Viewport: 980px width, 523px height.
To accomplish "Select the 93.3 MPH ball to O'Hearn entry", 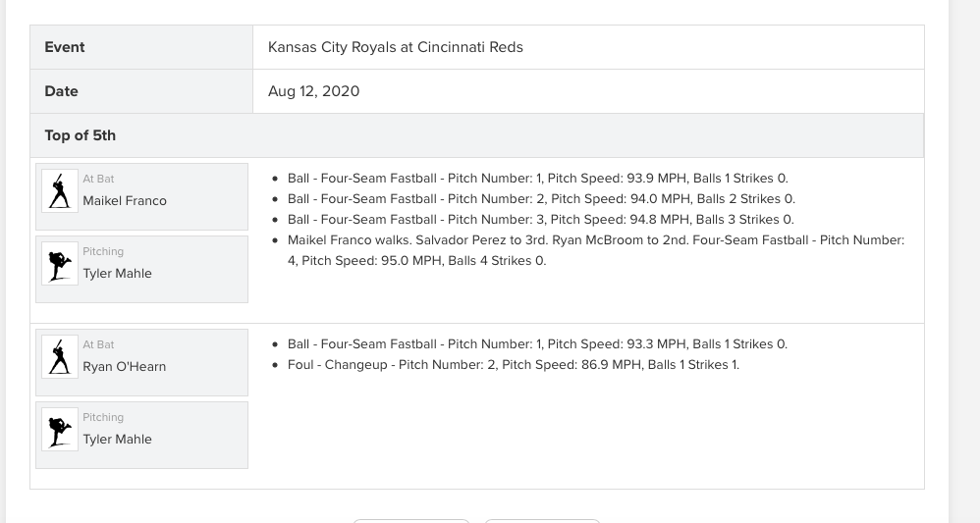I will [537, 344].
